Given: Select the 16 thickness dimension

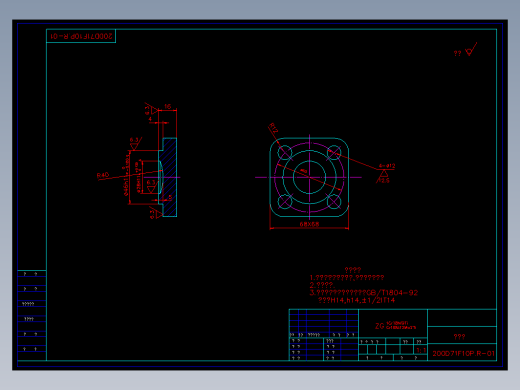Looking at the screenshot, I should click(x=167, y=106).
